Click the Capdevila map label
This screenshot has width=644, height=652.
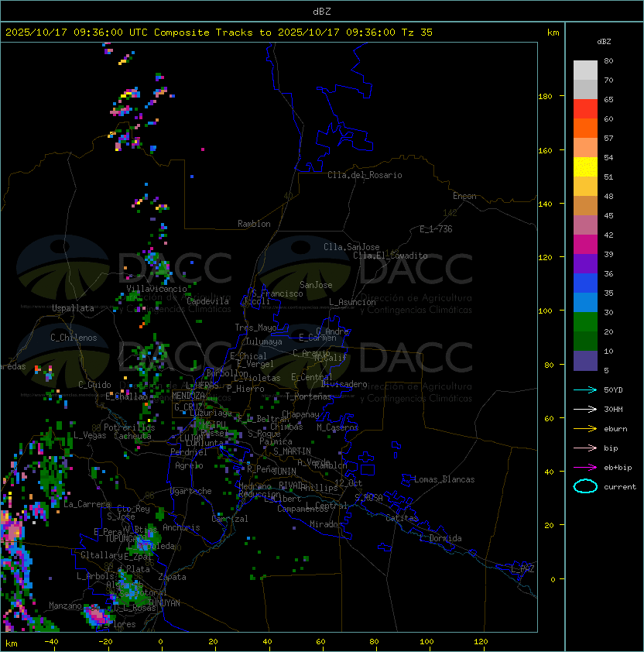tap(207, 301)
